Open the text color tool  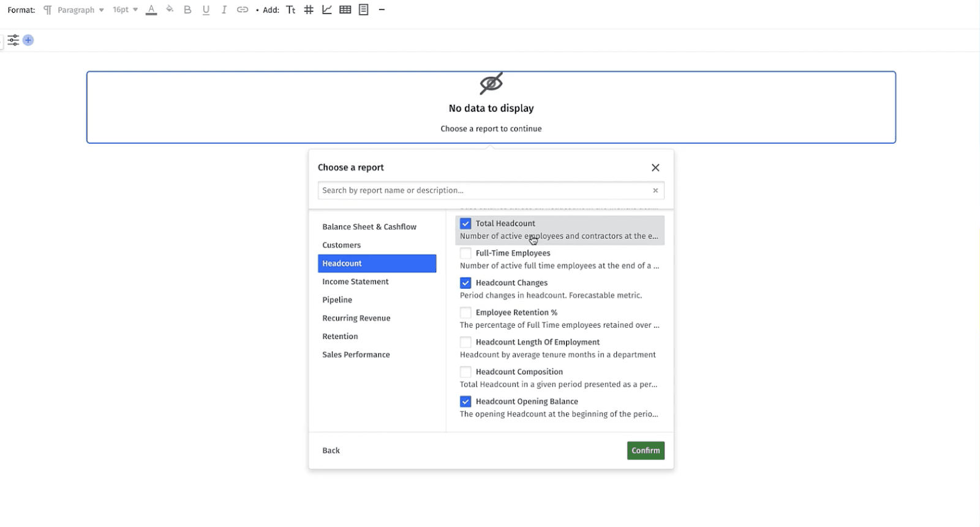(151, 10)
